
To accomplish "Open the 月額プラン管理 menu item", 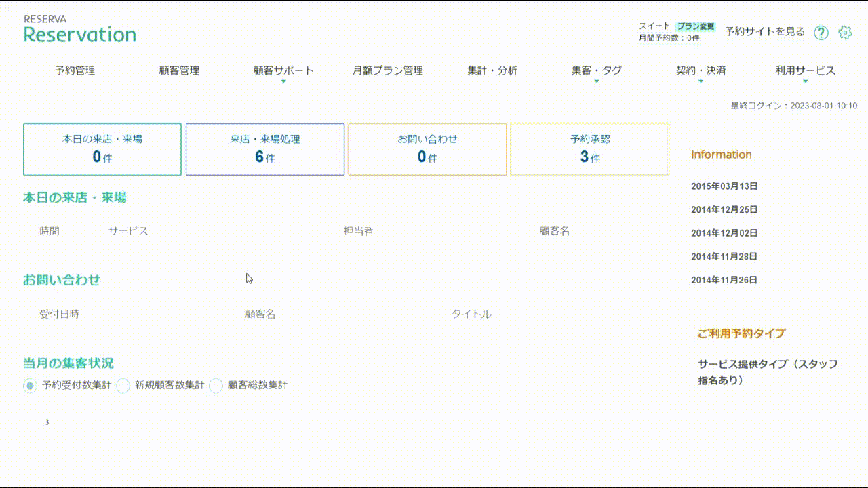I will point(388,70).
